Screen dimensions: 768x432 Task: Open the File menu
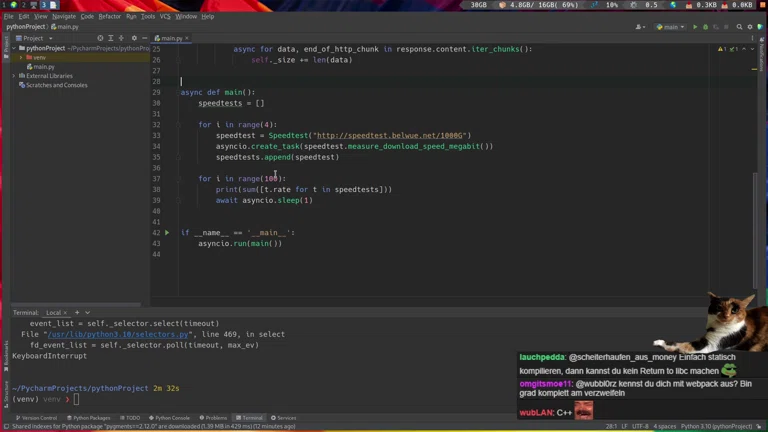pos(8,16)
